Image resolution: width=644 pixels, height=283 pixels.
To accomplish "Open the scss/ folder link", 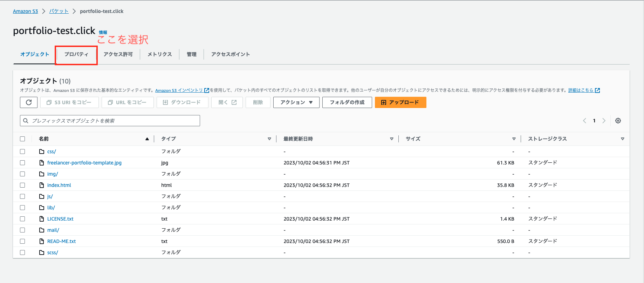I will (53, 252).
